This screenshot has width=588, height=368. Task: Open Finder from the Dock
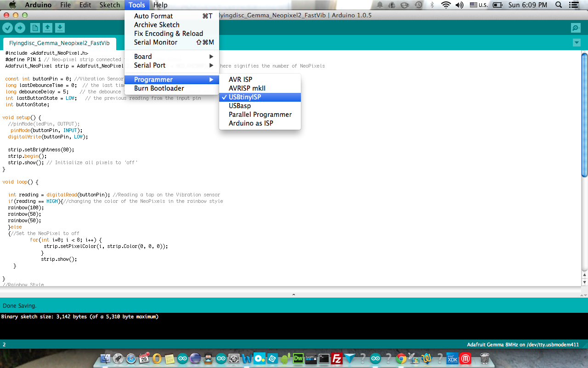pos(105,358)
